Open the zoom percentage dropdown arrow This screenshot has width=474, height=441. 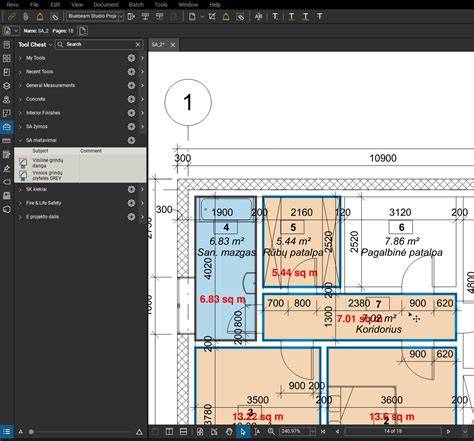click(x=312, y=431)
